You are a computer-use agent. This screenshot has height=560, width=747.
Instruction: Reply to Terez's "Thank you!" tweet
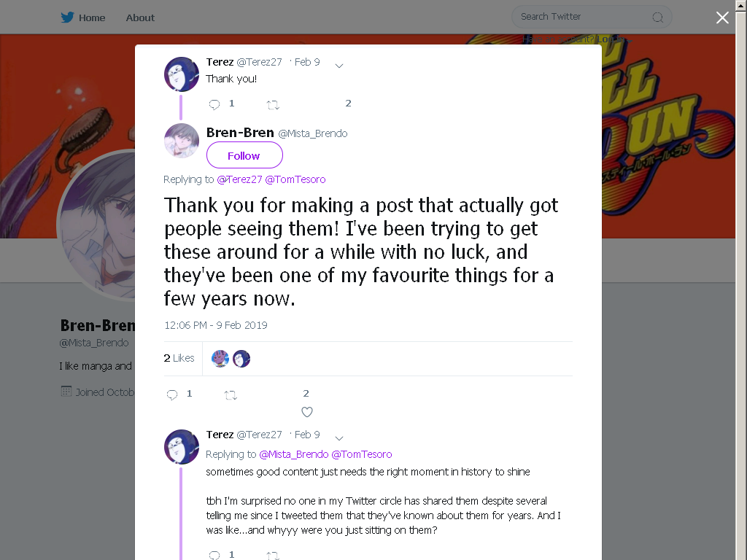pos(214,104)
